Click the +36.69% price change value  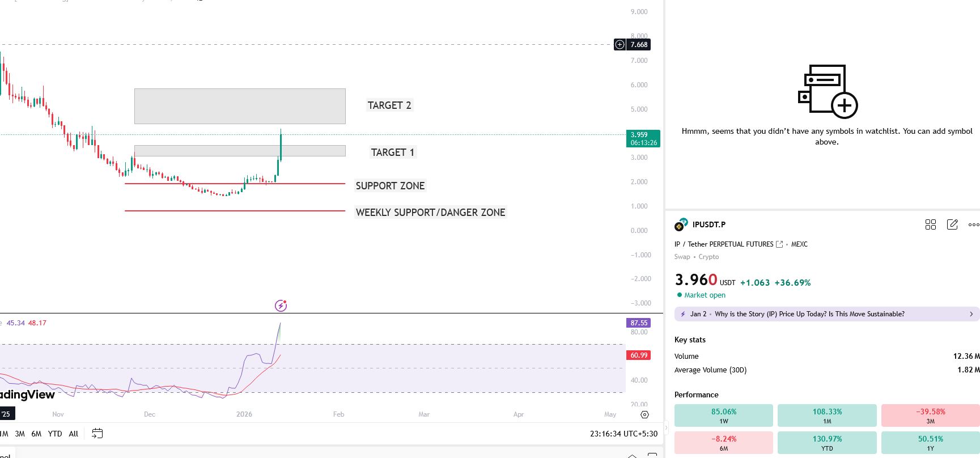pos(792,283)
